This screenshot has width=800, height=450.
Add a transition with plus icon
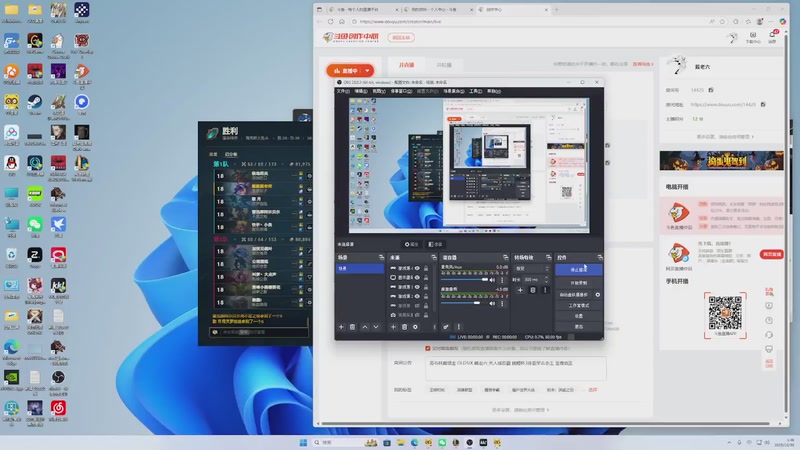pyautogui.click(x=520, y=290)
